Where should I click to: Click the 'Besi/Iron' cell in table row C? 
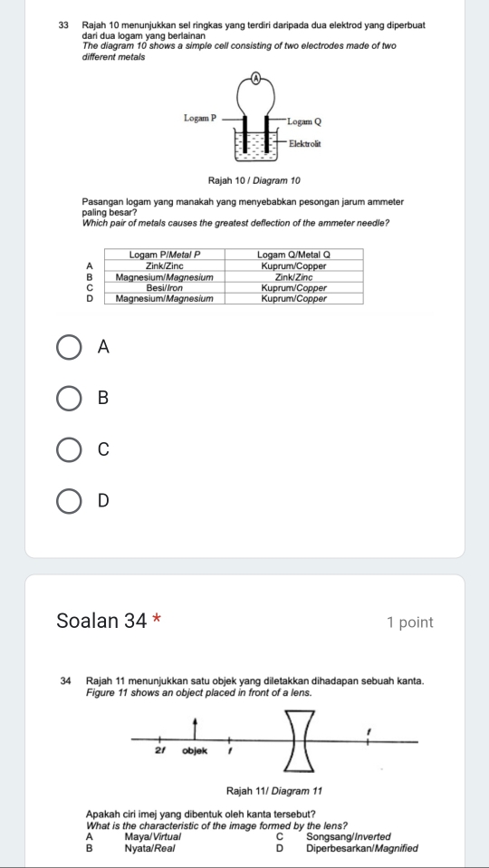point(165,288)
